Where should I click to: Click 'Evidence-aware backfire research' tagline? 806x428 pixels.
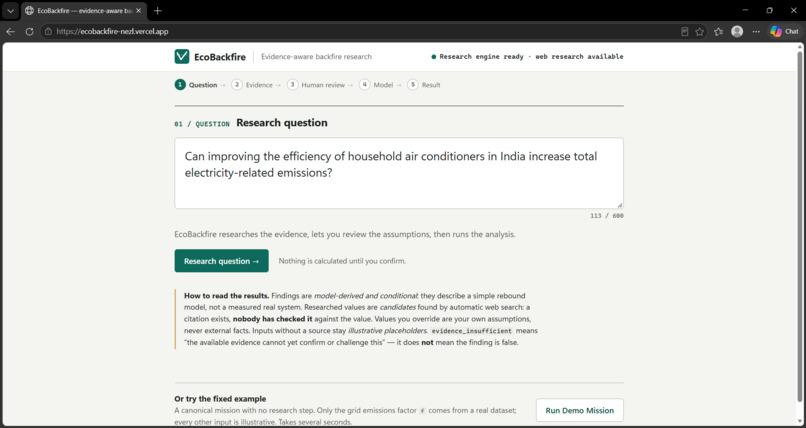coord(316,57)
